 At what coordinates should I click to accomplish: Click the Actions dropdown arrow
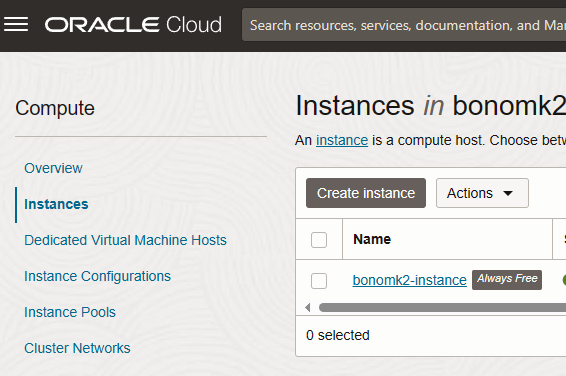(x=508, y=193)
